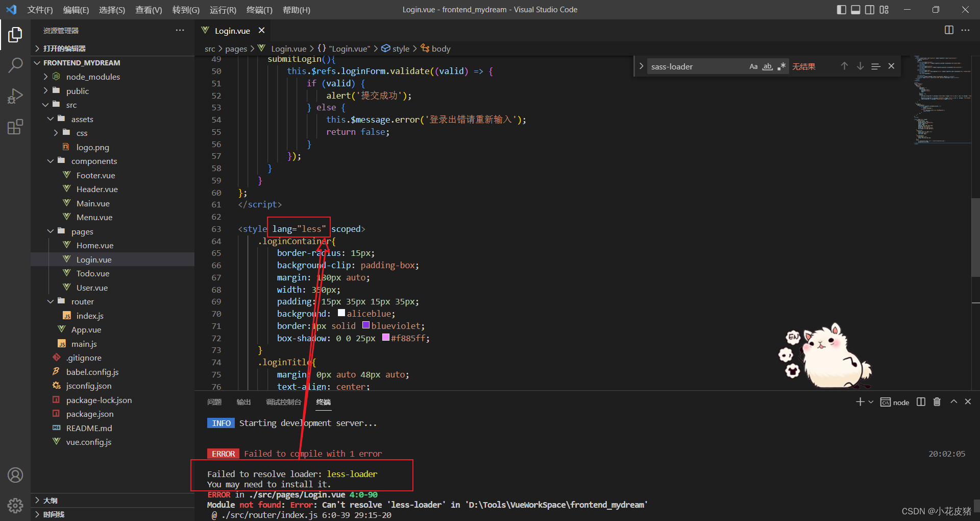
Task: Split the editor to the right
Action: [949, 30]
